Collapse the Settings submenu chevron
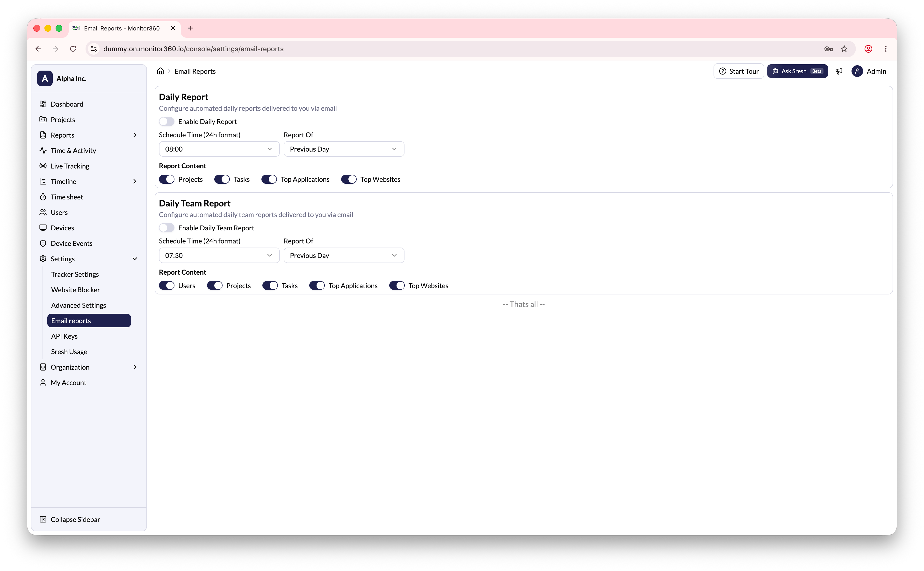 pyautogui.click(x=135, y=259)
